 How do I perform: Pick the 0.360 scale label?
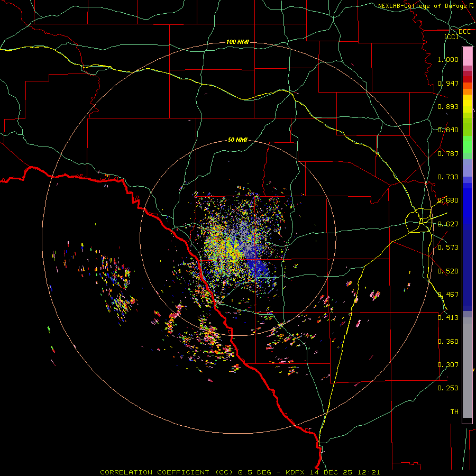coord(448,342)
